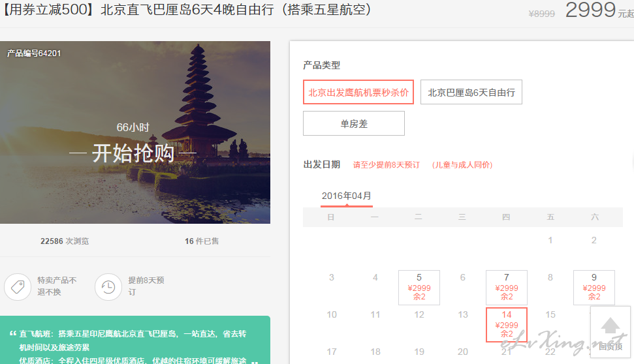Image resolution: width=634 pixels, height=364 pixels.
Task: Click the 提前8天预订 text
Action: (x=146, y=286)
